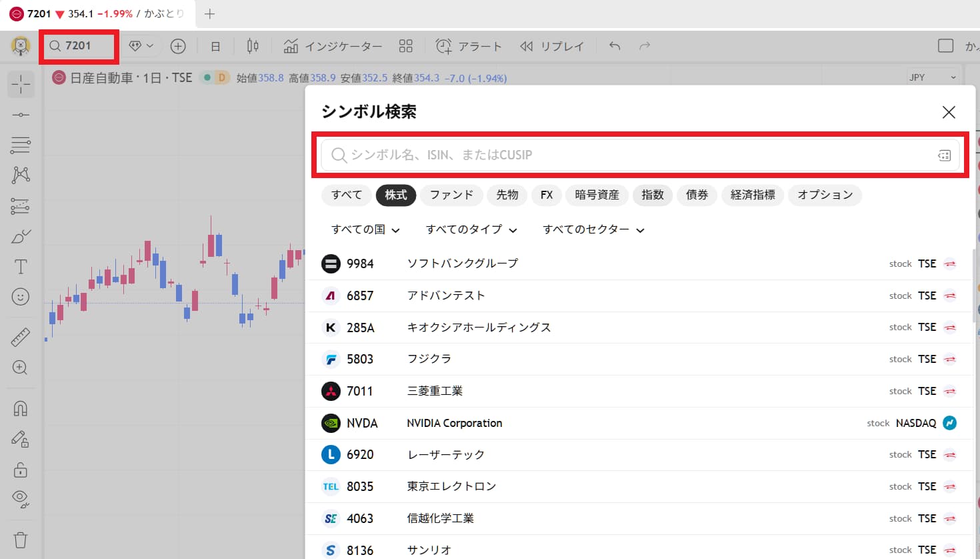The height and width of the screenshot is (559, 980).
Task: Select the brush drawing tool
Action: pyautogui.click(x=21, y=235)
